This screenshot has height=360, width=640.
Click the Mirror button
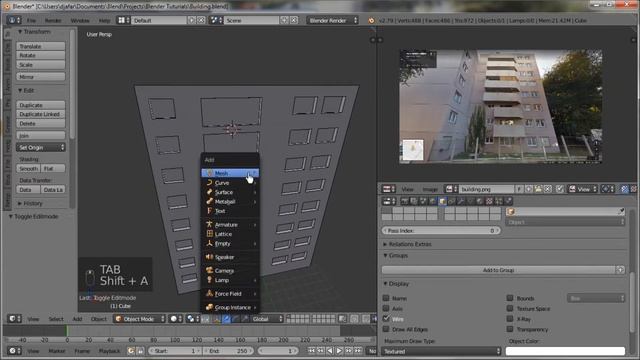[x=41, y=76]
